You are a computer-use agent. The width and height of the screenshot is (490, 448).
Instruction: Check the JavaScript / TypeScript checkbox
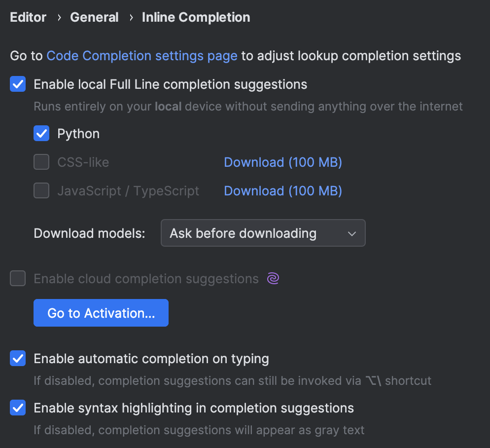41,190
